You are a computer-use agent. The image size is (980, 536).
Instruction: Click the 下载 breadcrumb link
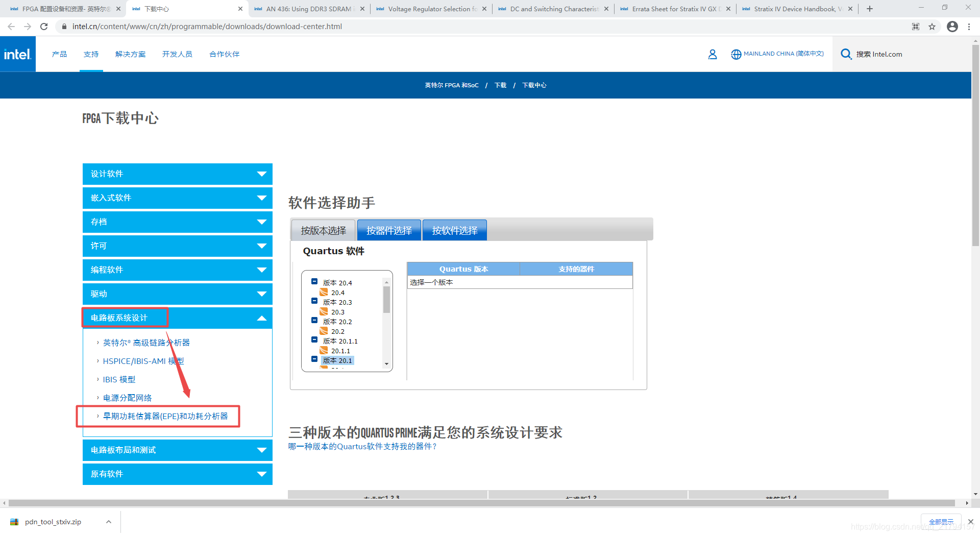coord(500,85)
